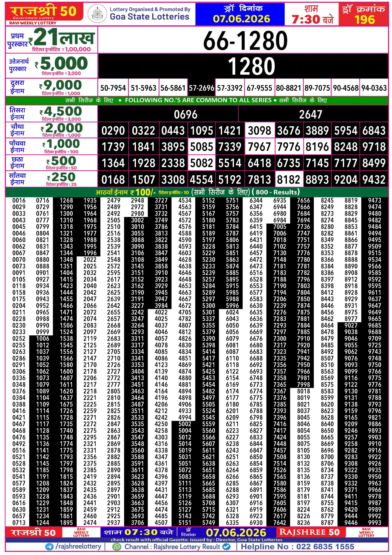Click eighth prize number 0713
Viewport: 392px width, 555px height.
click(19, 523)
